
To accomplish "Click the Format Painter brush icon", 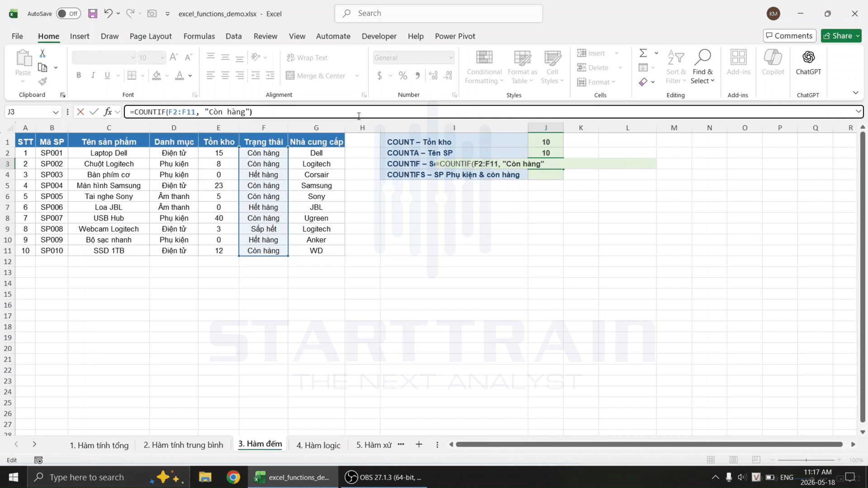I will [x=43, y=81].
